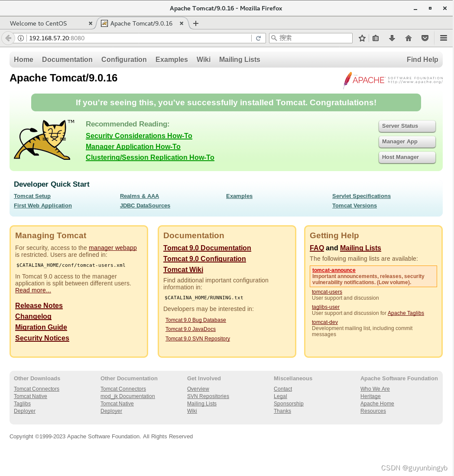Close the Welcome to CentOS tab
This screenshot has width=454, height=476.
pos(91,23)
